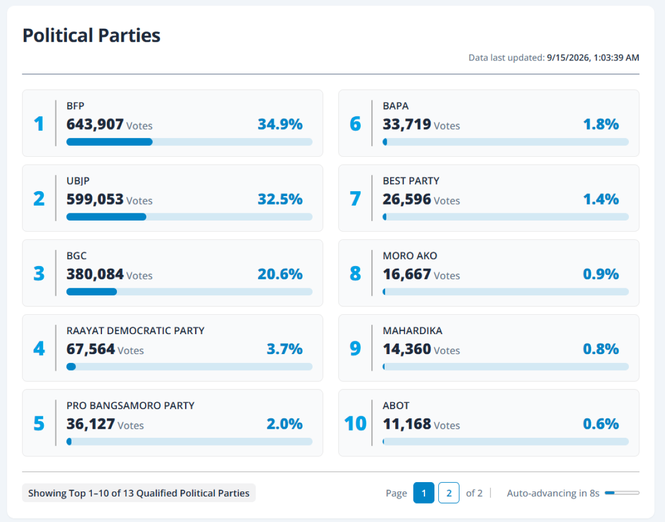Viewport: 665px width, 522px height.
Task: Click the 67,564 vote count
Action: coord(91,349)
